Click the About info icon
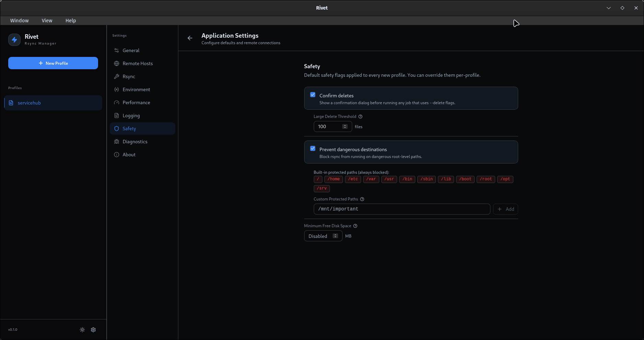The height and width of the screenshot is (340, 644). 117,155
